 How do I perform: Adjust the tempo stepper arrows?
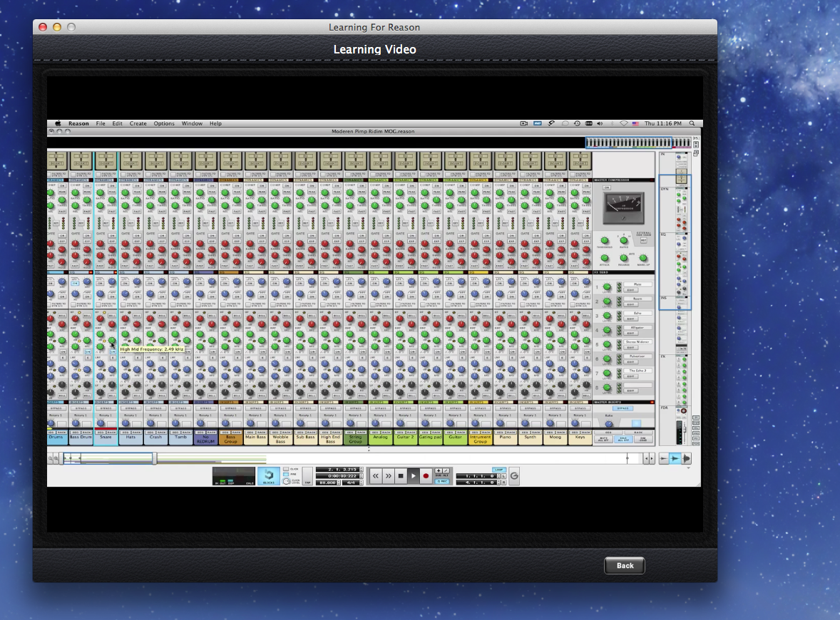click(x=339, y=482)
